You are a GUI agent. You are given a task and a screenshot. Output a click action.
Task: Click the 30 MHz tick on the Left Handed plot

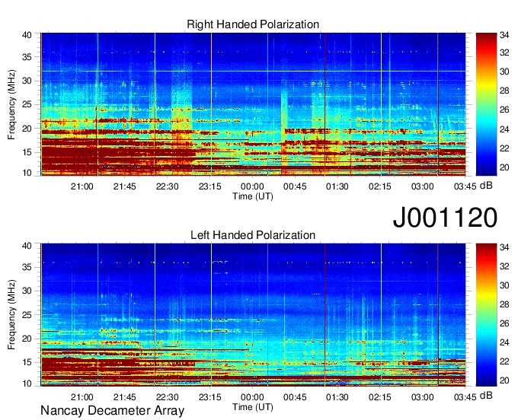click(x=27, y=291)
